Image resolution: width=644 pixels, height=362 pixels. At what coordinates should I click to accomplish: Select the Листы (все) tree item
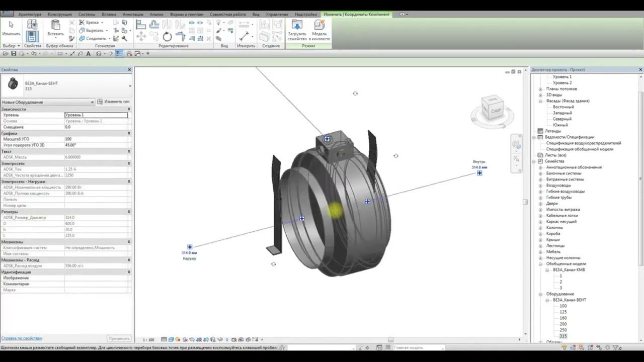[x=555, y=155]
